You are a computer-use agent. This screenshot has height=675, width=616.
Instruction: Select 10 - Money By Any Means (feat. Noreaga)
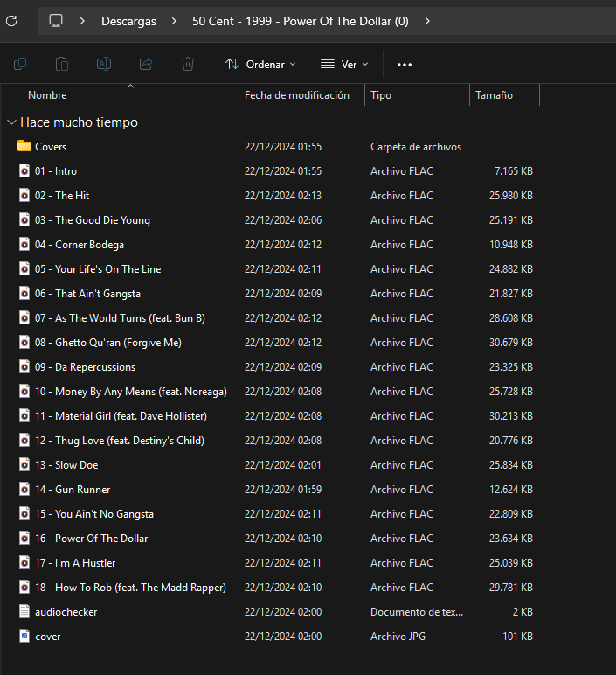coord(131,392)
